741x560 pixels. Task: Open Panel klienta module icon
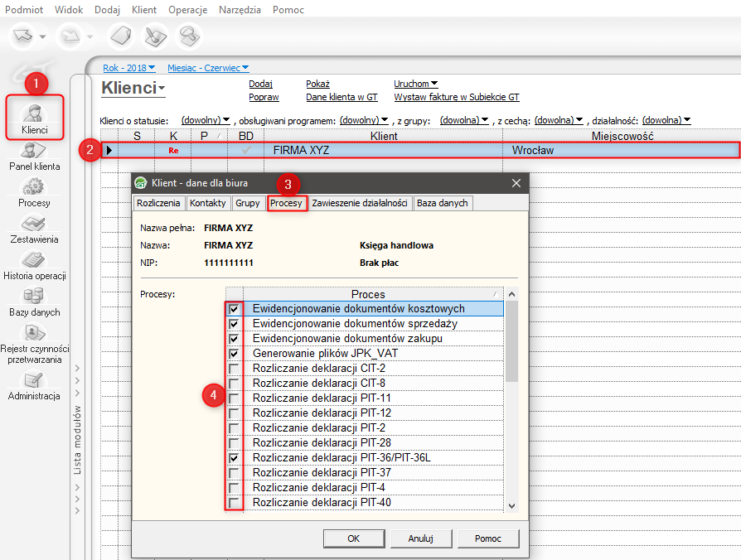34,151
